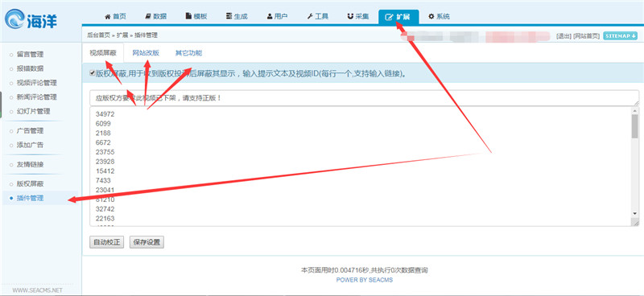This screenshot has width=644, height=296.
Task: Click the 退出 logout link
Action: tap(563, 36)
